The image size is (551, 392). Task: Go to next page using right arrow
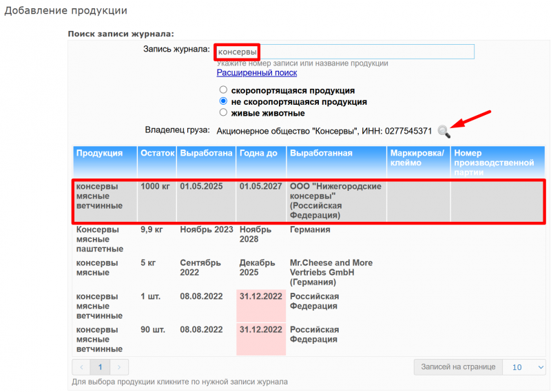pyautogui.click(x=119, y=367)
